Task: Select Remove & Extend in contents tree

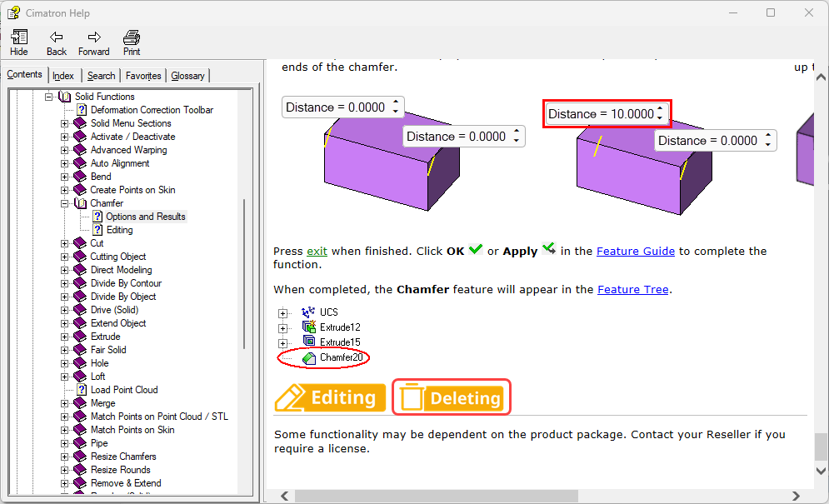Action: (126, 483)
